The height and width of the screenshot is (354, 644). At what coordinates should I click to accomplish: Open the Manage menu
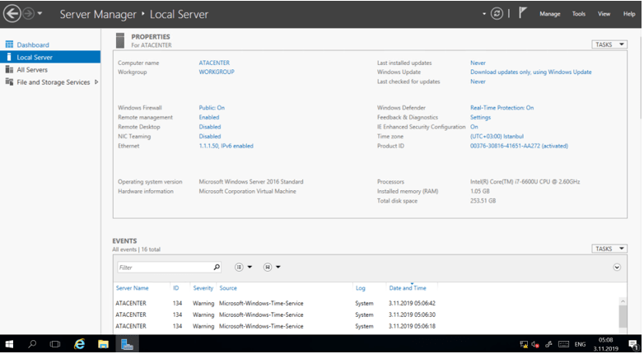pyautogui.click(x=549, y=14)
